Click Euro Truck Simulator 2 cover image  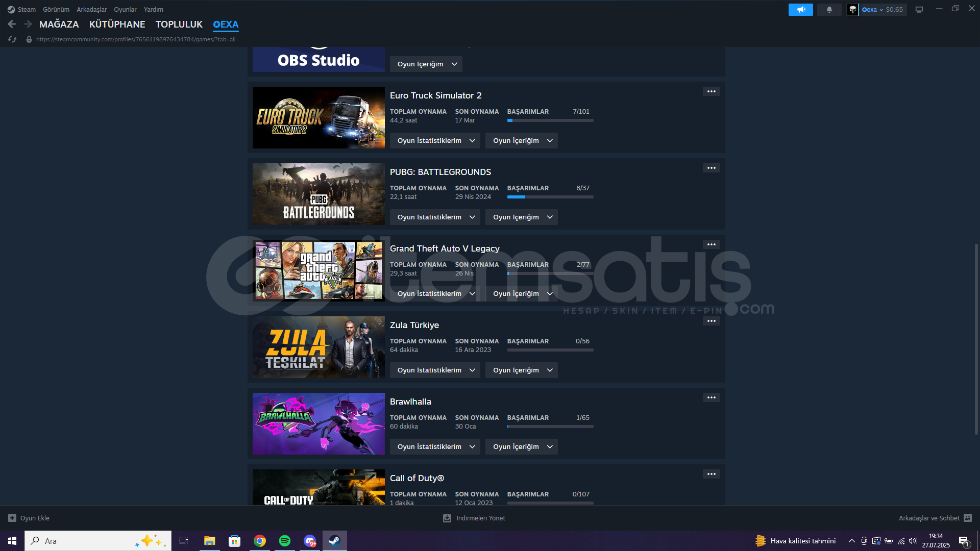318,117
